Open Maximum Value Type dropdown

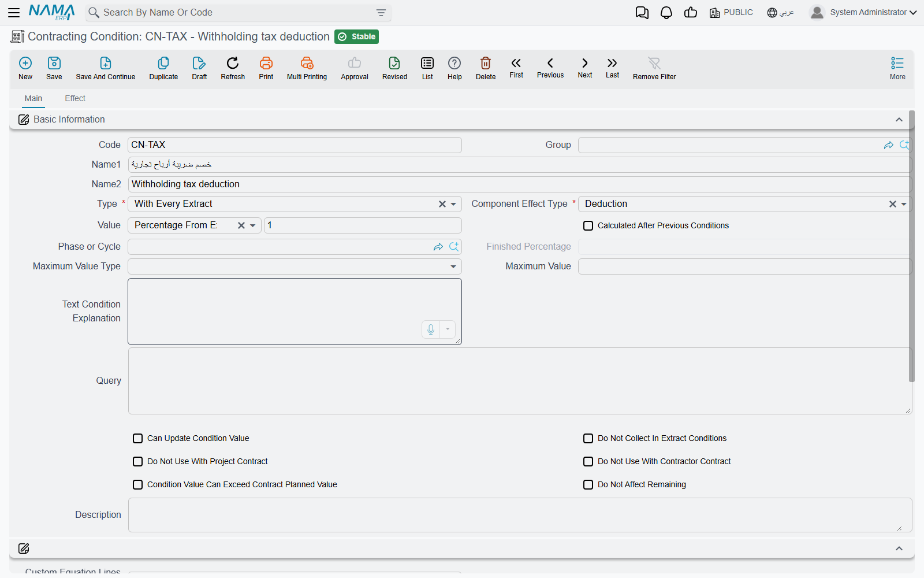coord(453,266)
